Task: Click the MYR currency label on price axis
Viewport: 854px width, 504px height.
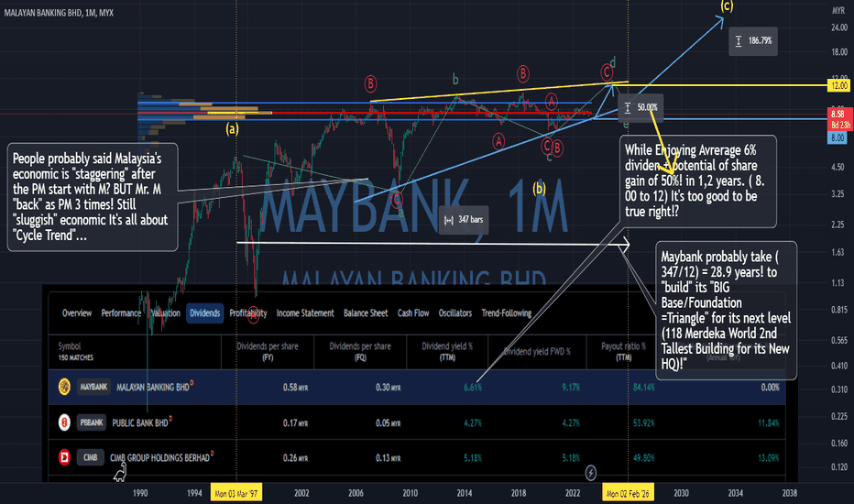Action: [x=838, y=11]
